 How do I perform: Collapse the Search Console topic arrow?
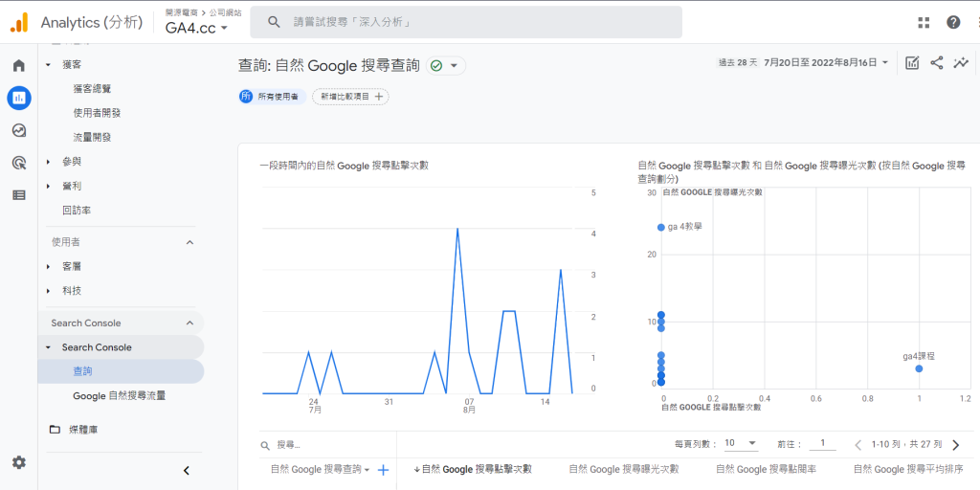pyautogui.click(x=49, y=347)
